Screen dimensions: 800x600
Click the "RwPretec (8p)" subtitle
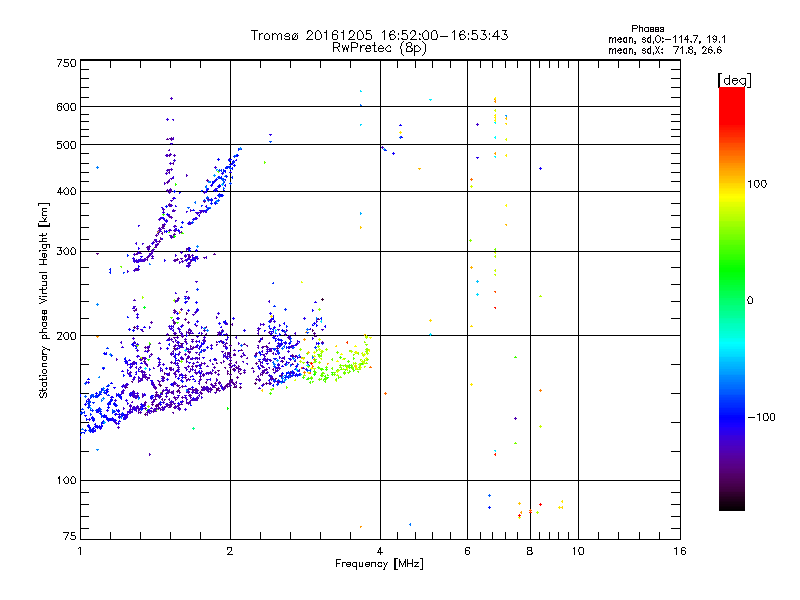click(x=379, y=48)
